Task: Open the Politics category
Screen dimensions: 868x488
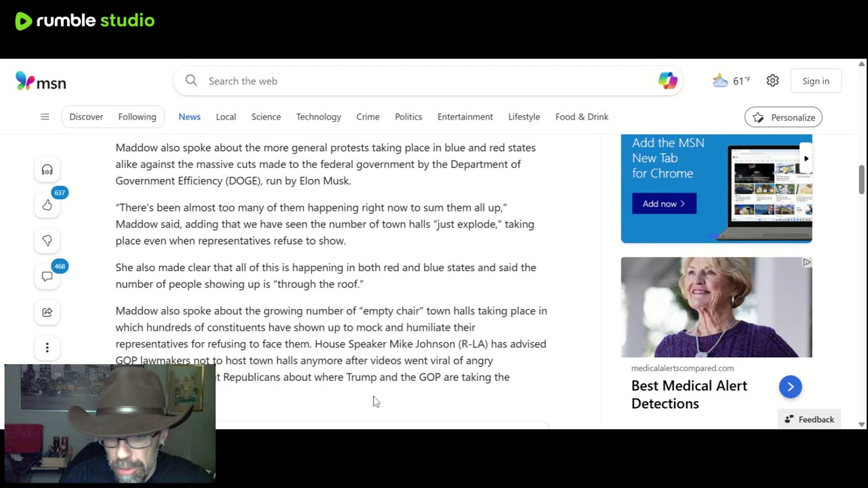Action: pyautogui.click(x=408, y=117)
